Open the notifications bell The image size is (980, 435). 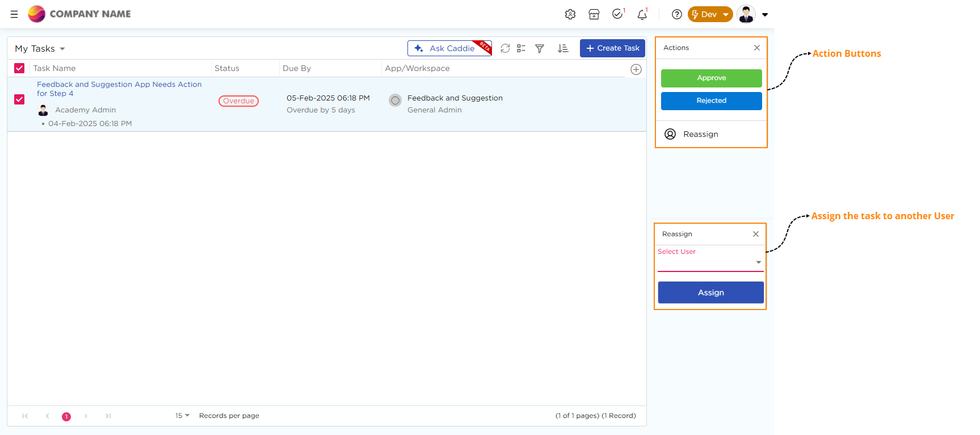(x=642, y=15)
